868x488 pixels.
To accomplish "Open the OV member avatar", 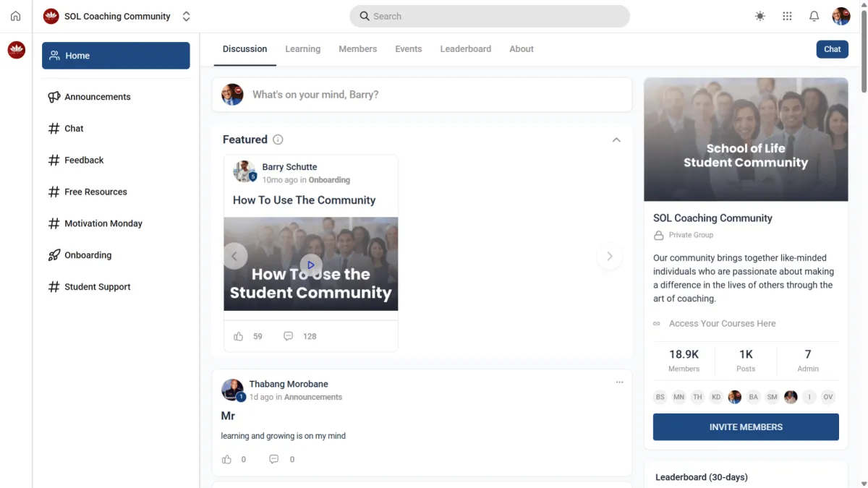I will point(828,397).
